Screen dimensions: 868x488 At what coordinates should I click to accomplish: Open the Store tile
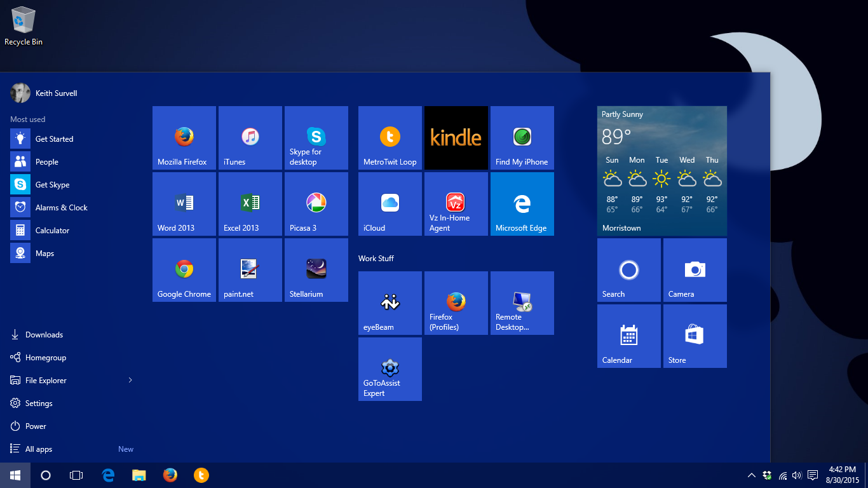[695, 336]
